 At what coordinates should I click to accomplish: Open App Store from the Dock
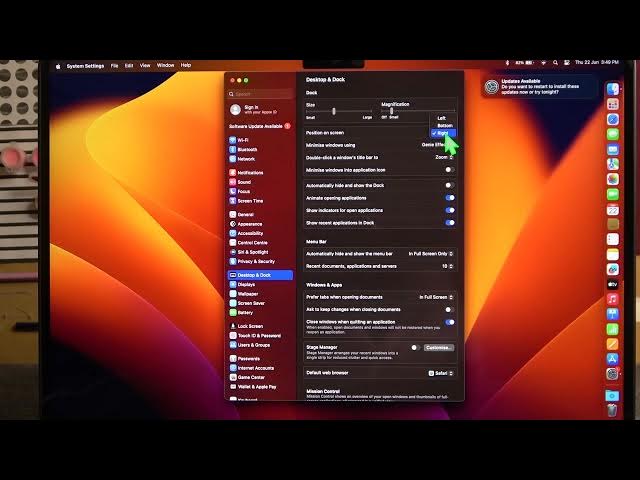612,359
